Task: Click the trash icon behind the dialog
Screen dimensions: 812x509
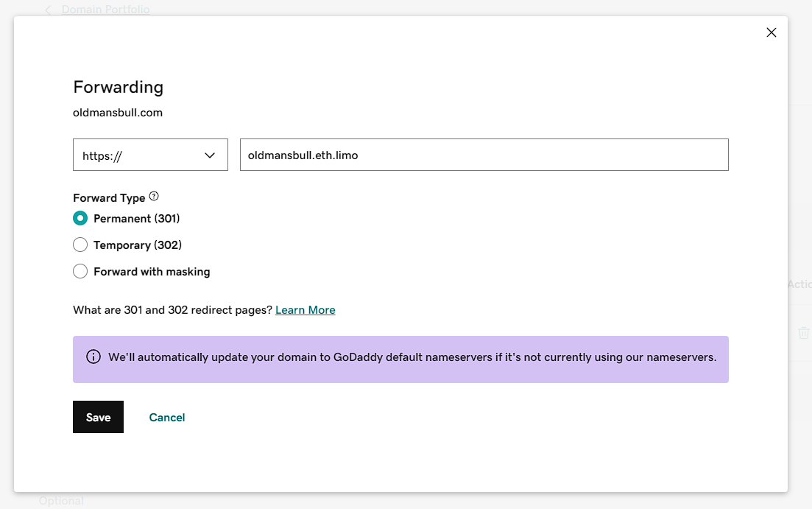Action: tap(803, 333)
